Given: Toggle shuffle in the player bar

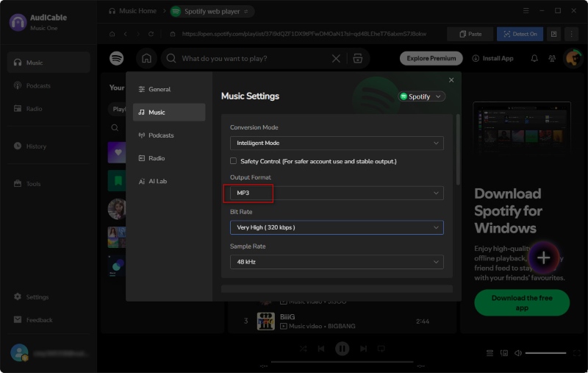Looking at the screenshot, I should tap(303, 349).
